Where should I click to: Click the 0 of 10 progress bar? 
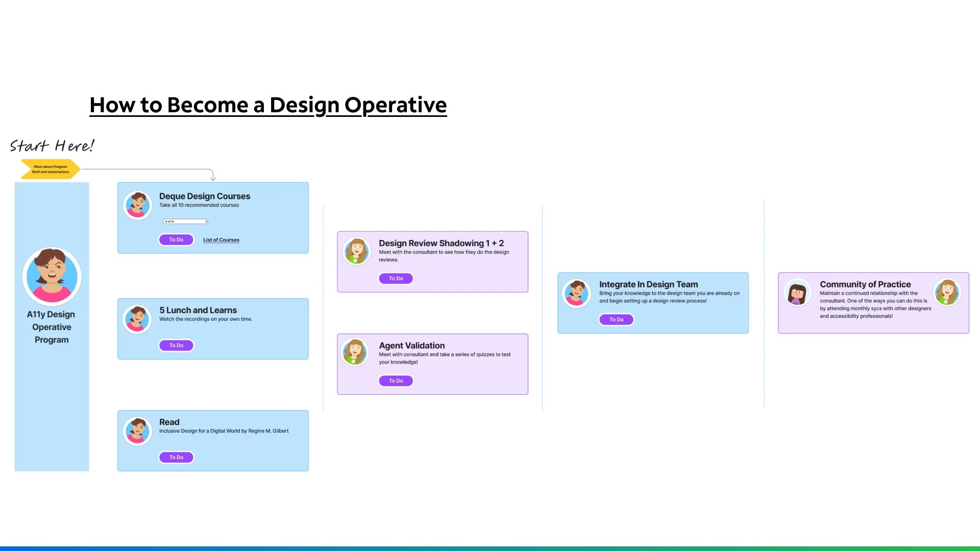click(184, 221)
